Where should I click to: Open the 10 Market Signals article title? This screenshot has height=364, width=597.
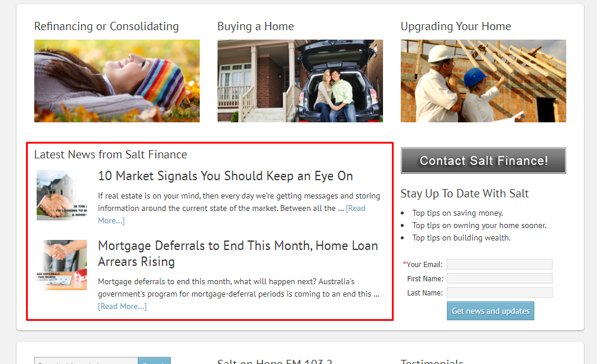pyautogui.click(x=225, y=176)
